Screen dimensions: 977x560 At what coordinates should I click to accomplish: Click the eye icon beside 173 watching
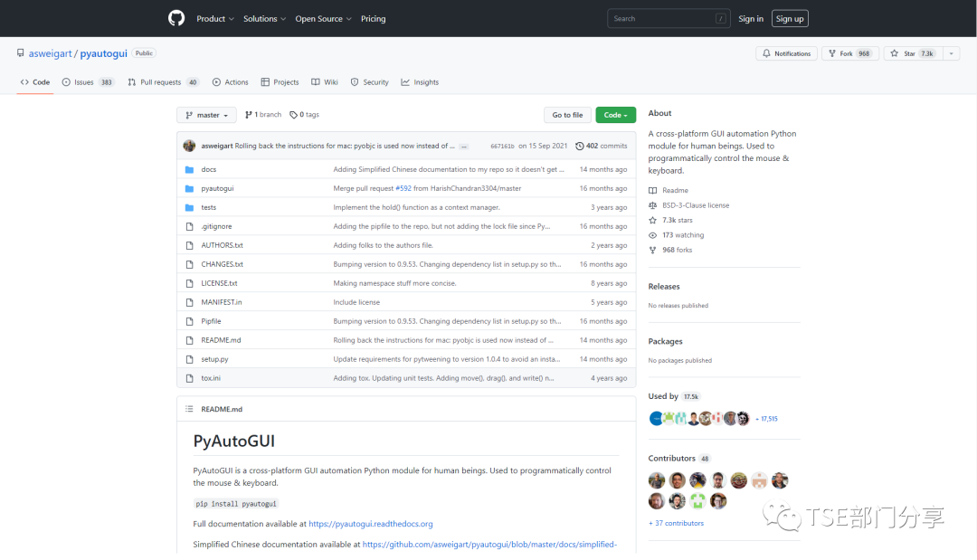(652, 235)
